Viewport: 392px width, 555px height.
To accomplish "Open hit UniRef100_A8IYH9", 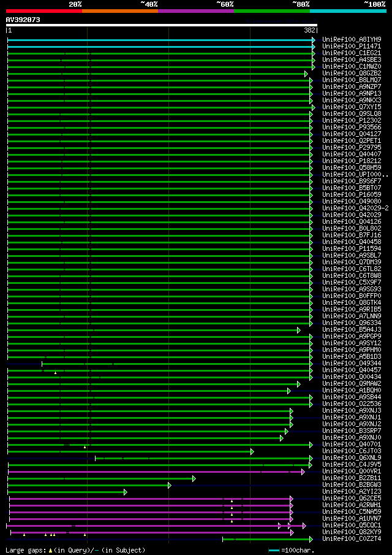I will (352, 40).
